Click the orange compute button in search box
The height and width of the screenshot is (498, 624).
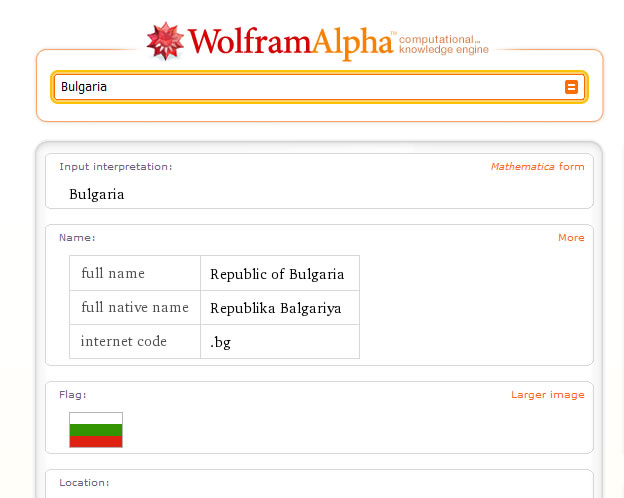pos(571,87)
